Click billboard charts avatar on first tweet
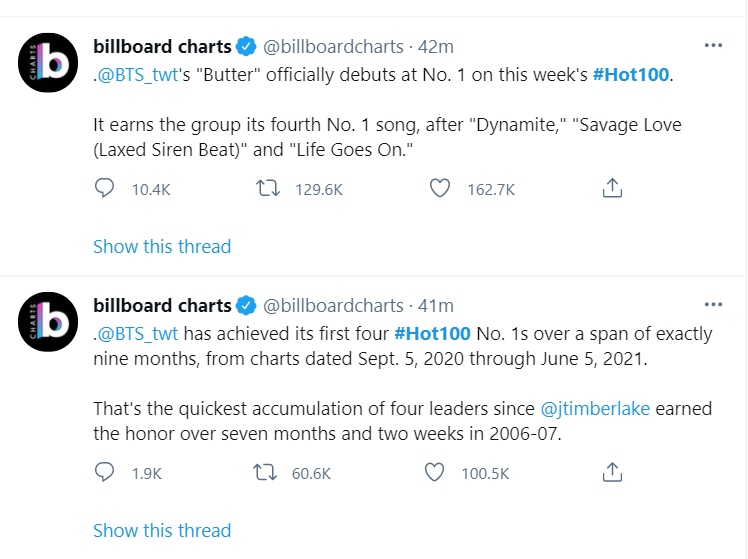This screenshot has width=748, height=559. (x=49, y=66)
